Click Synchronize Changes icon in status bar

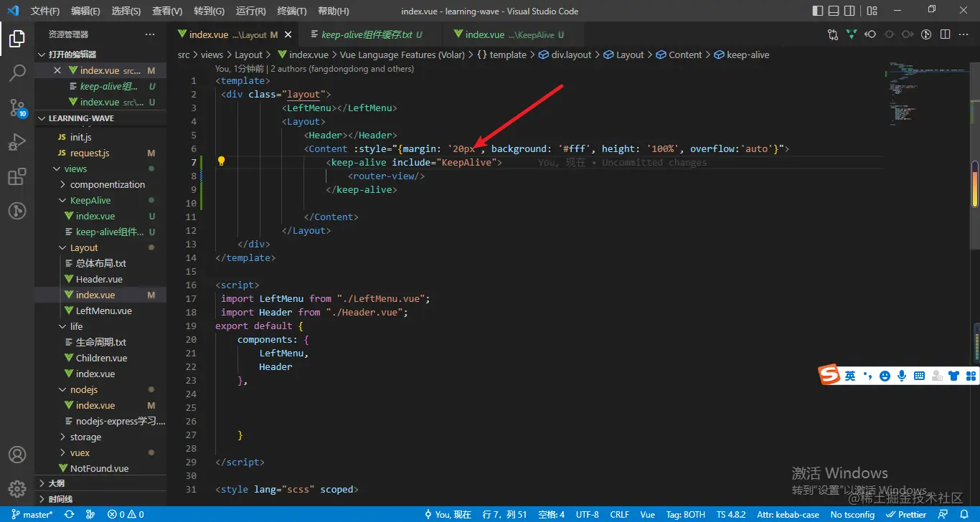[x=70, y=514]
